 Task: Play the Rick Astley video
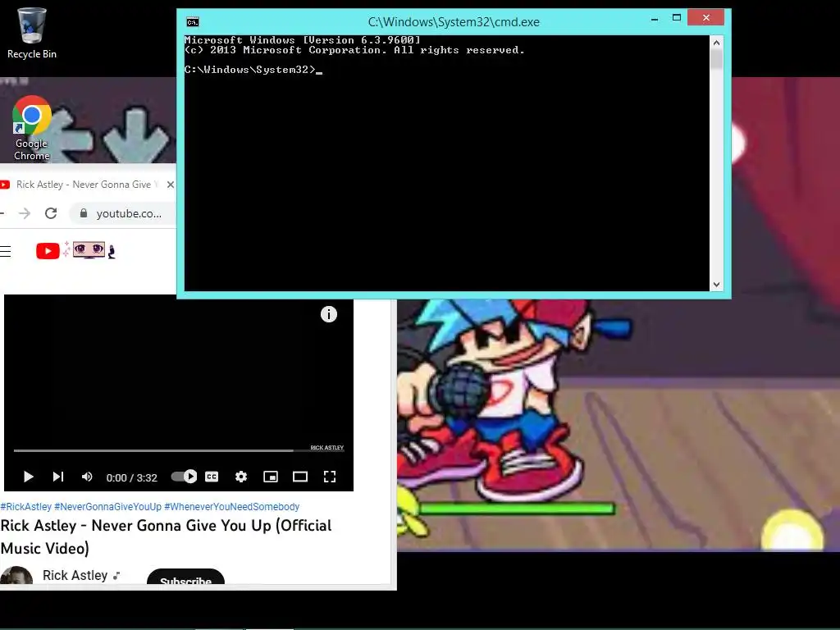tap(29, 477)
